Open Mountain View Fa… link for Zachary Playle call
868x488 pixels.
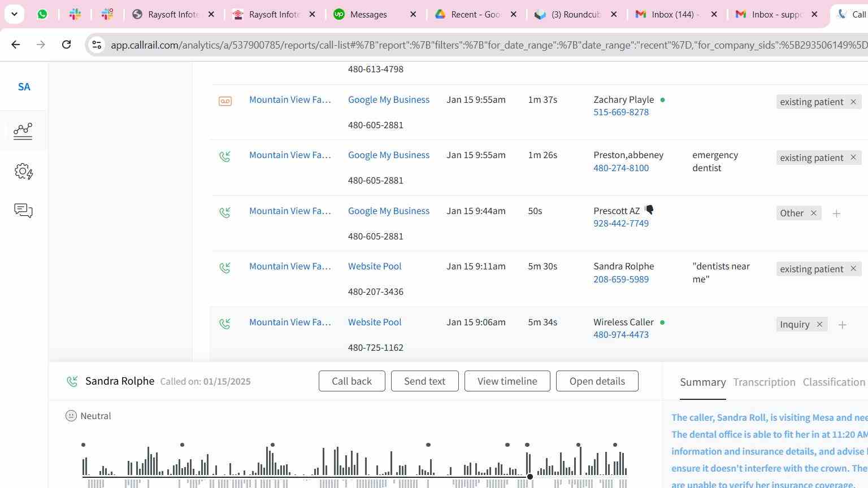tap(290, 99)
